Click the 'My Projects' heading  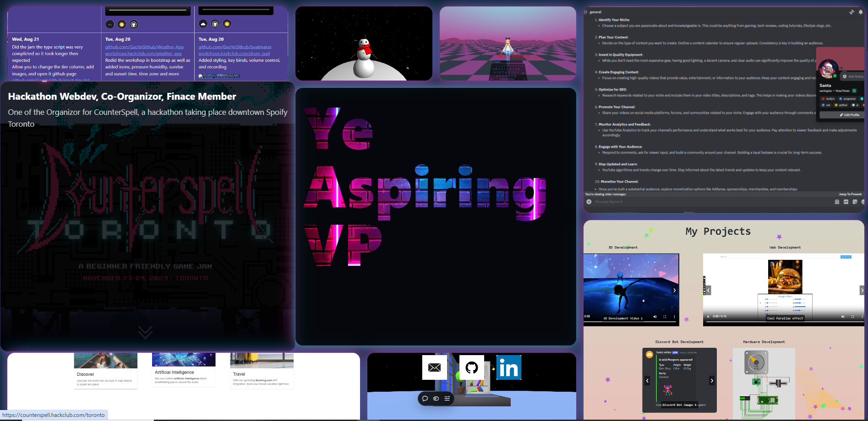[x=718, y=232]
